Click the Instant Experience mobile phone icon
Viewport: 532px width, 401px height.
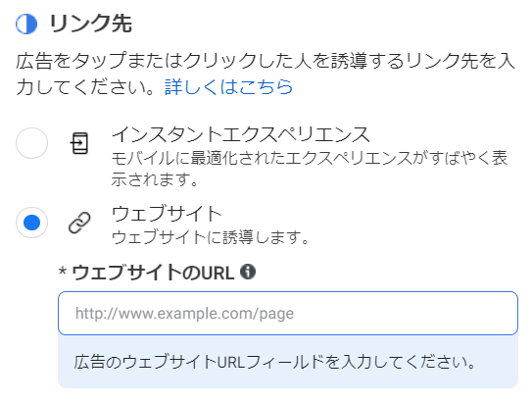79,143
